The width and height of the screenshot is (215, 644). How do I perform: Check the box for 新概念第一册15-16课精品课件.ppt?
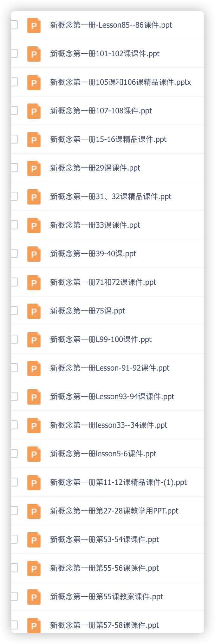click(x=14, y=139)
